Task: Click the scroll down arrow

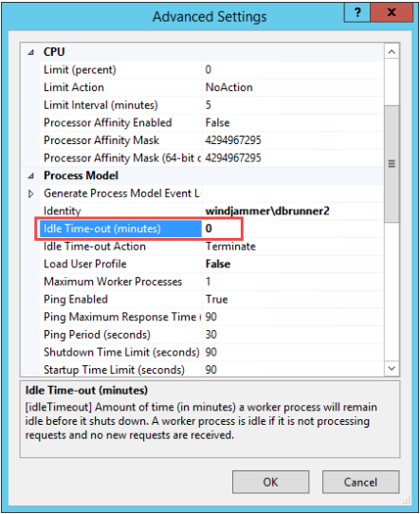Action: [x=392, y=369]
